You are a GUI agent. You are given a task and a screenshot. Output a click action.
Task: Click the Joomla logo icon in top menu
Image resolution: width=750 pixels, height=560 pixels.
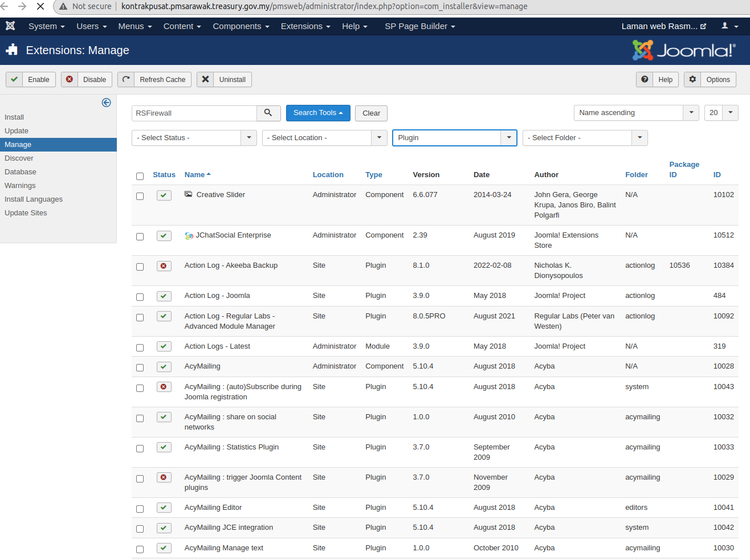[x=10, y=26]
